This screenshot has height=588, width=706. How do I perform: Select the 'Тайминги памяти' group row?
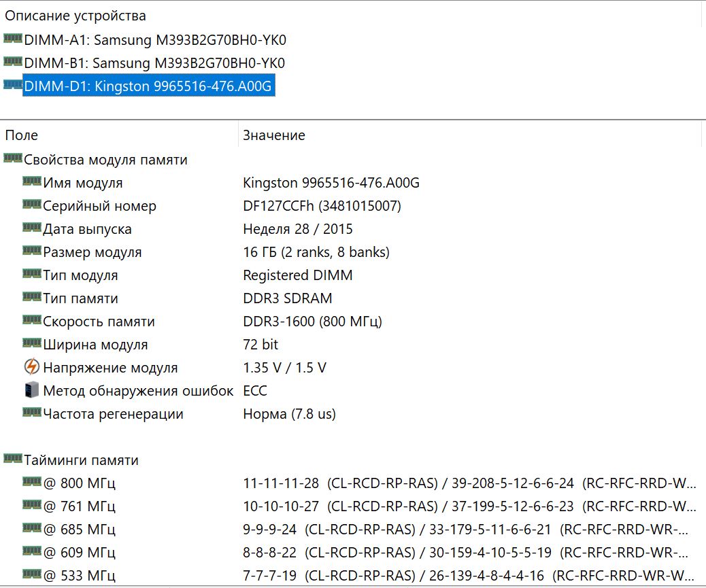pos(81,460)
